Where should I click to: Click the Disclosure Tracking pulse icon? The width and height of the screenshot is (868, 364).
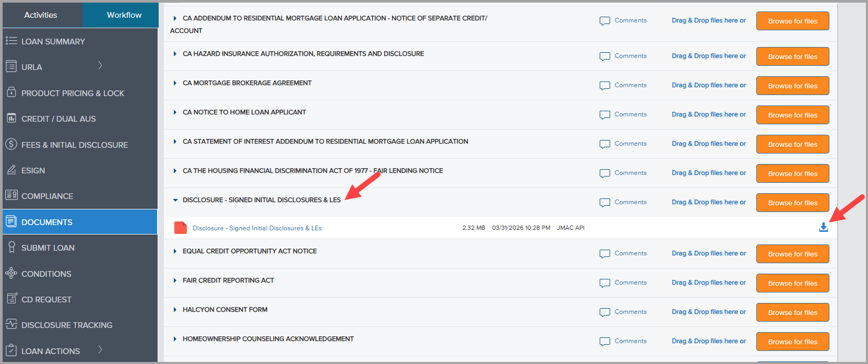11,324
